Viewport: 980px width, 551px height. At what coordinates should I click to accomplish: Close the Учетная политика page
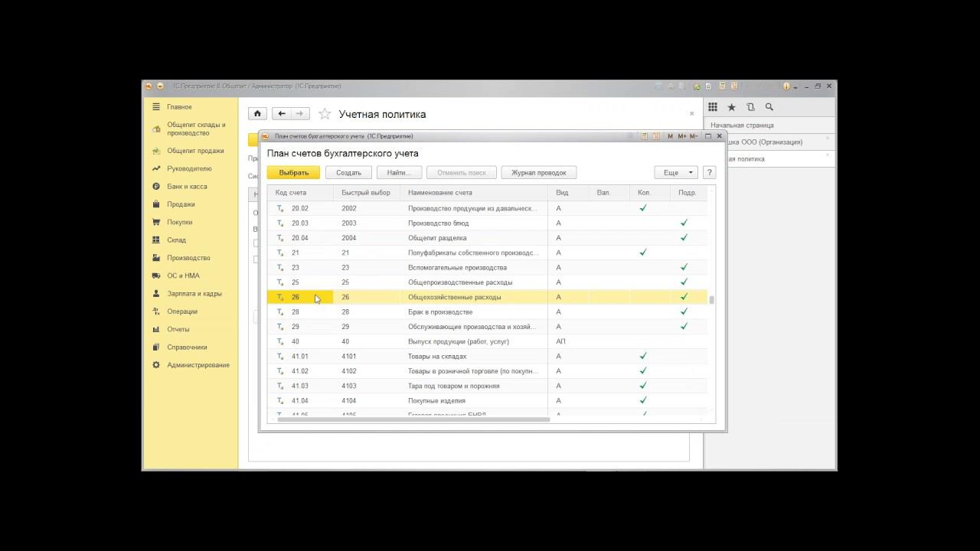click(691, 113)
